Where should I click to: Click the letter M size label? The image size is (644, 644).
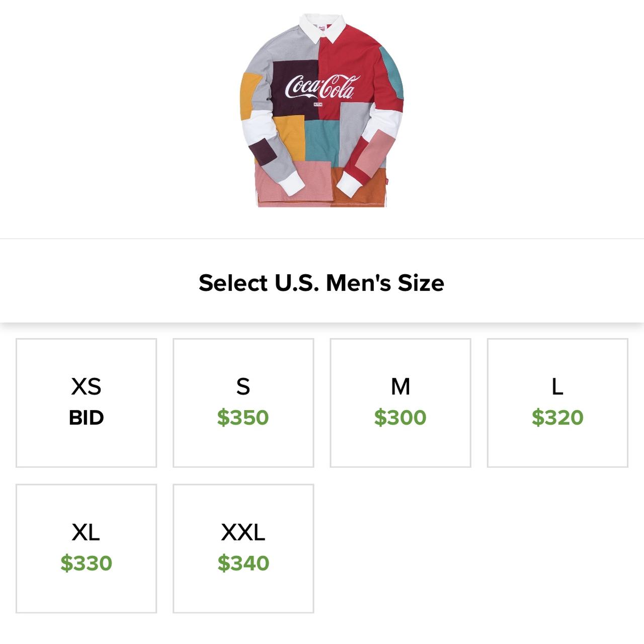[x=400, y=386]
